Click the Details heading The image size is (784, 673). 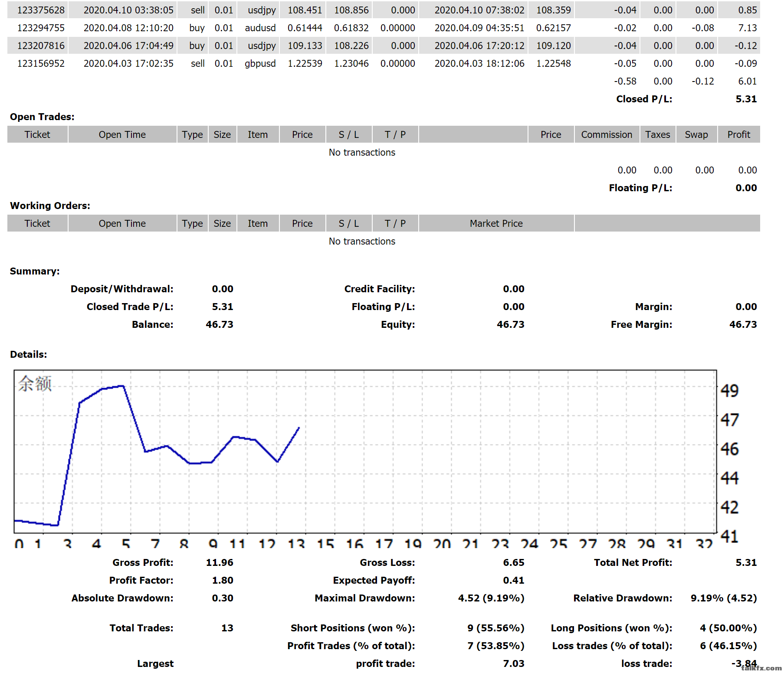(x=29, y=354)
